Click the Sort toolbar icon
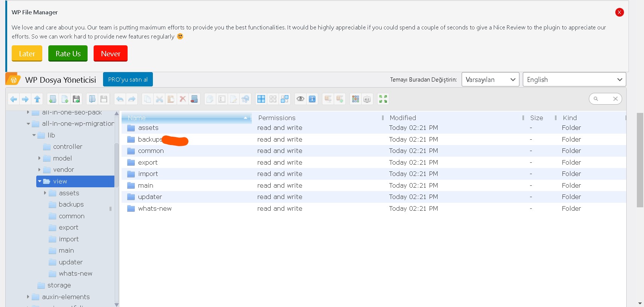 (x=367, y=99)
